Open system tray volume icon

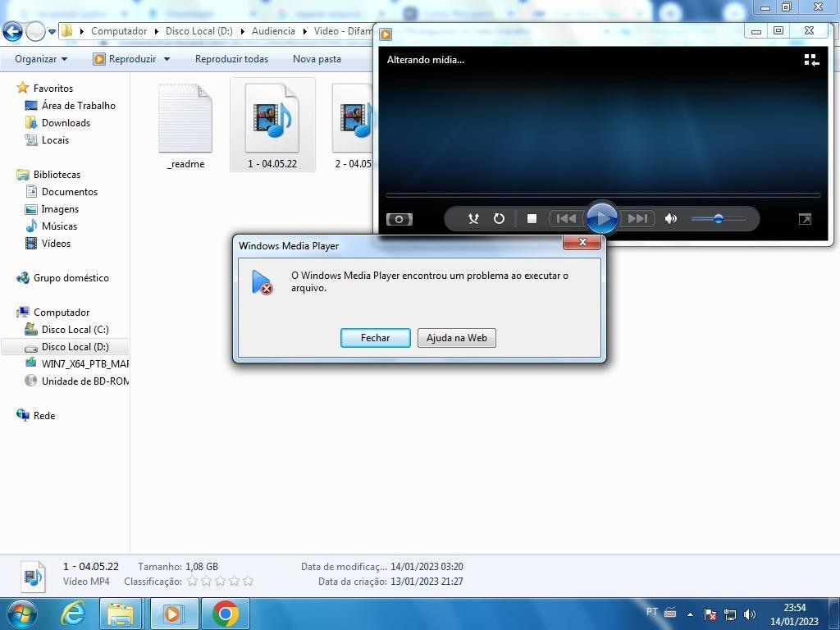pyautogui.click(x=750, y=614)
